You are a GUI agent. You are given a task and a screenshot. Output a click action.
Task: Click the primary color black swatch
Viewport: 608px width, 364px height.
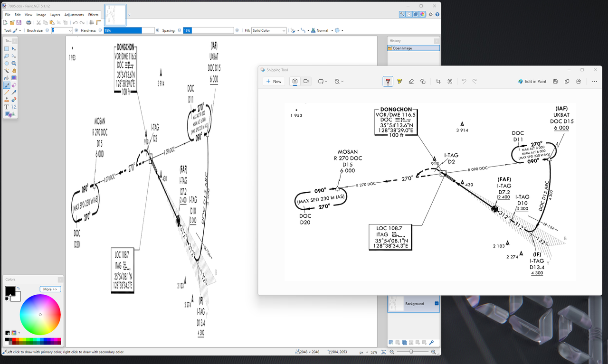(x=10, y=291)
